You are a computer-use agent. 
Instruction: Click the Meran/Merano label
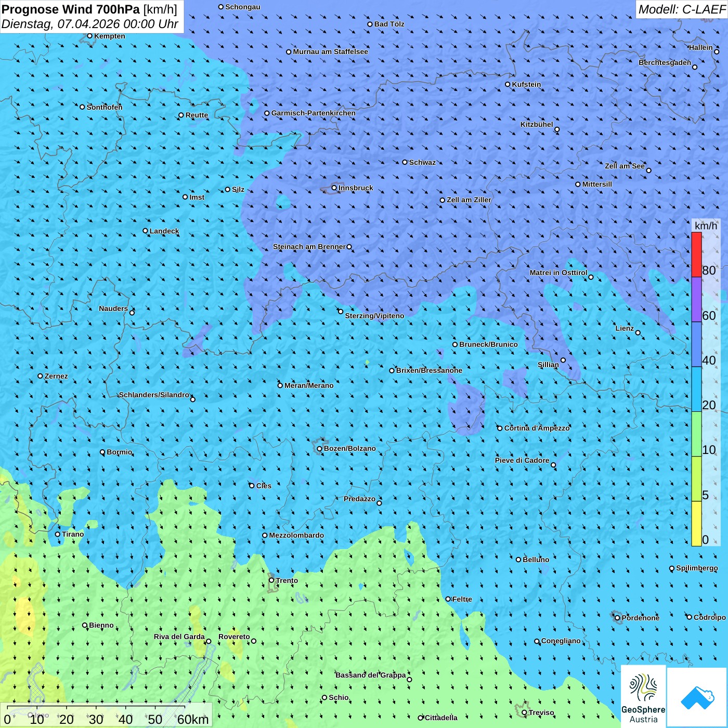[309, 385]
